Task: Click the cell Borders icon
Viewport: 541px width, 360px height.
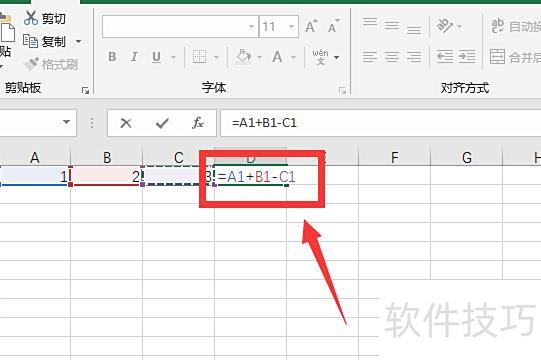Action: pyautogui.click(x=199, y=57)
